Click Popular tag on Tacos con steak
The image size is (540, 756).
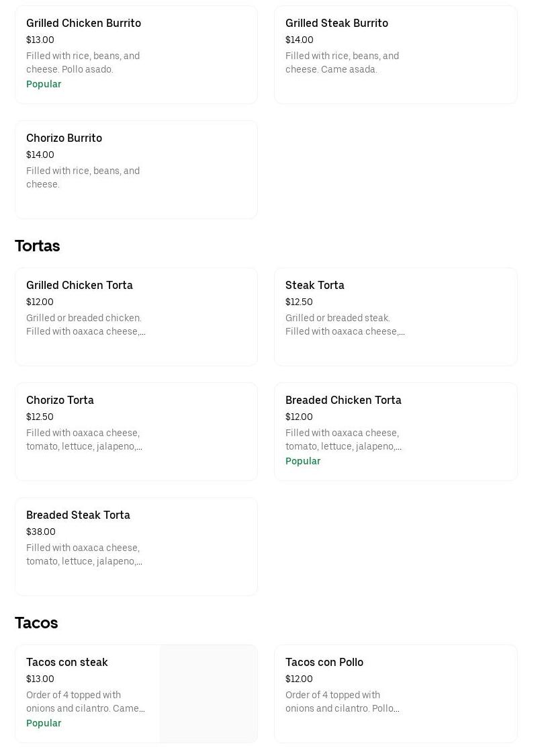pos(44,723)
